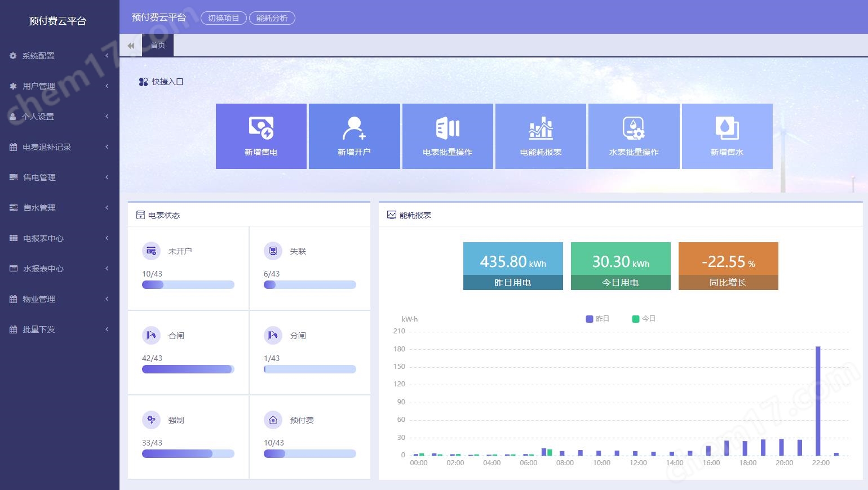This screenshot has height=490, width=868.
Task: Toggle 今日 series in chart legend
Action: click(644, 319)
